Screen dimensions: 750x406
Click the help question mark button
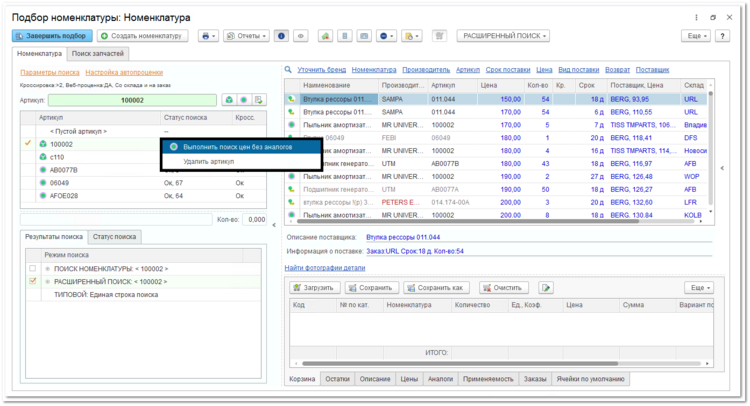pyautogui.click(x=722, y=36)
